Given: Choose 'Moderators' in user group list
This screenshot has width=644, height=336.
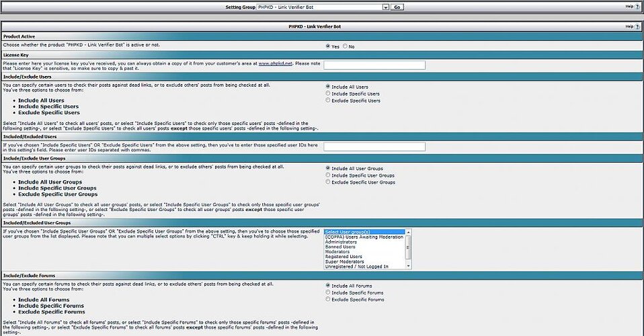Looking at the screenshot, I should point(365,252).
